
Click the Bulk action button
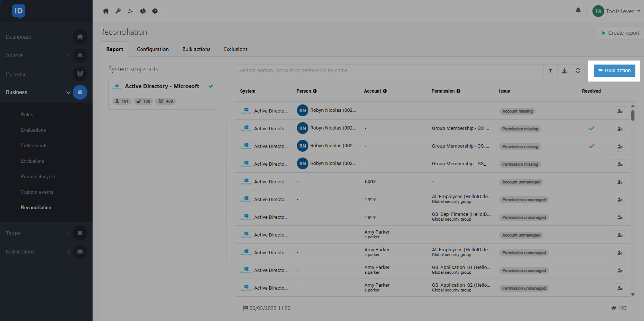tap(614, 70)
